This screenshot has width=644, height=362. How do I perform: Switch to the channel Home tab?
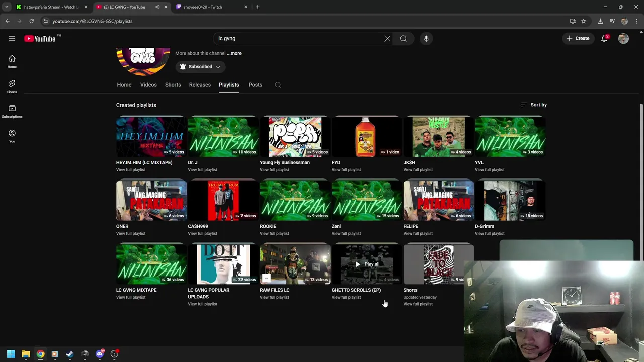[124, 85]
